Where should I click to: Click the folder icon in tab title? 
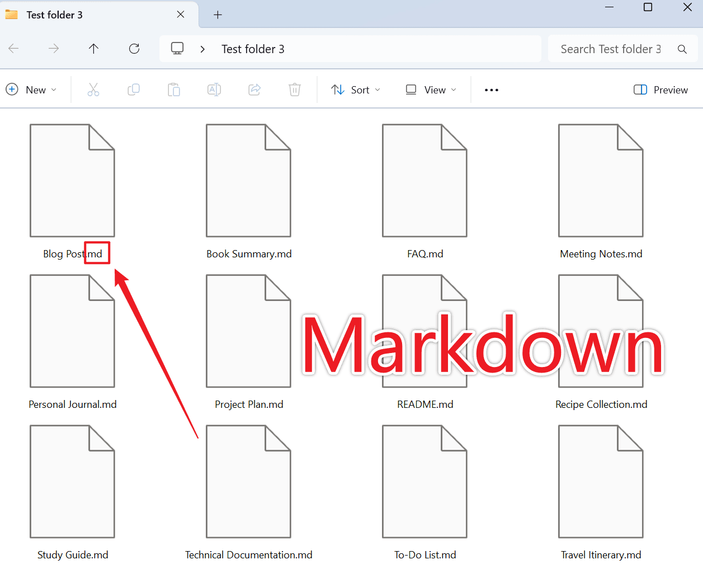pos(11,15)
